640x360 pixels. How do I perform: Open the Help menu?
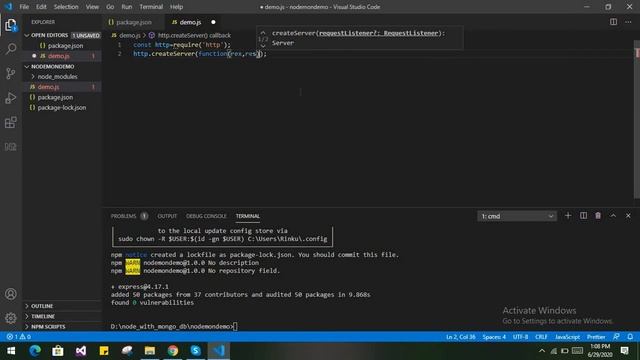(x=176, y=7)
